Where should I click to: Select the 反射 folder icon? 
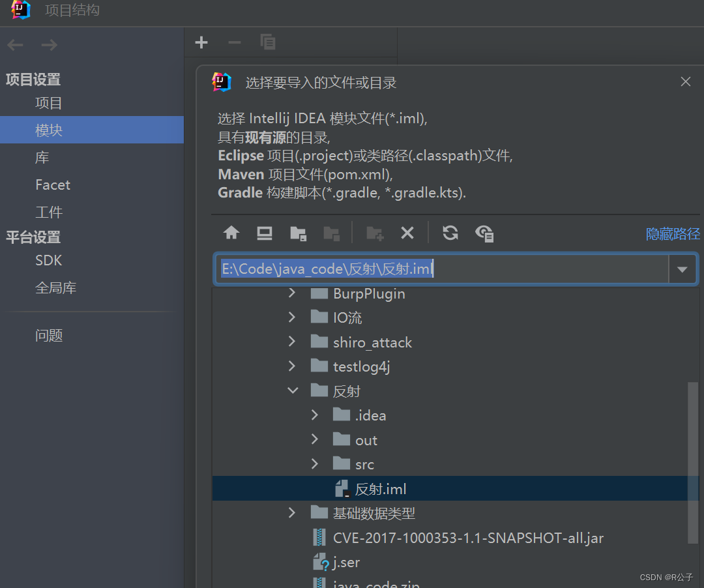[319, 390]
